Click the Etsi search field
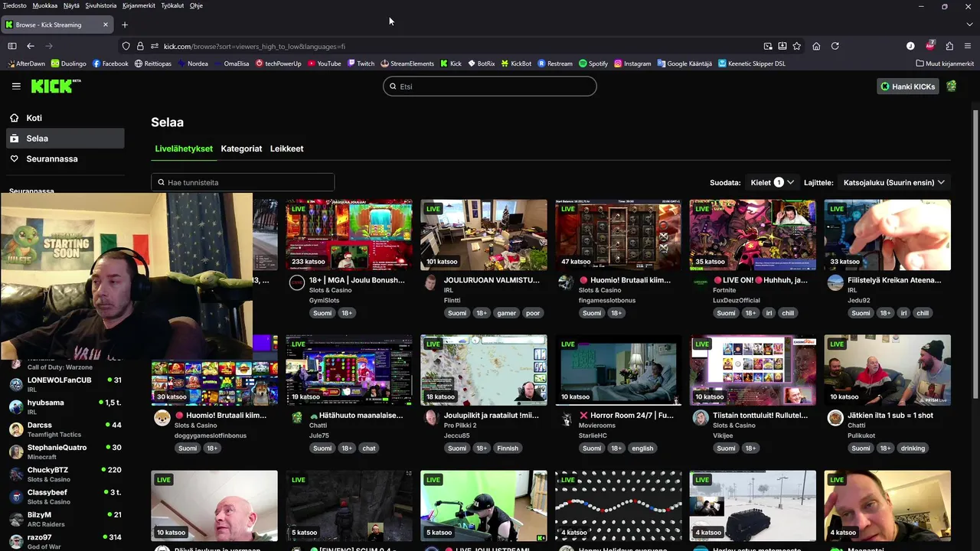Image resolution: width=980 pixels, height=551 pixels. tap(490, 86)
